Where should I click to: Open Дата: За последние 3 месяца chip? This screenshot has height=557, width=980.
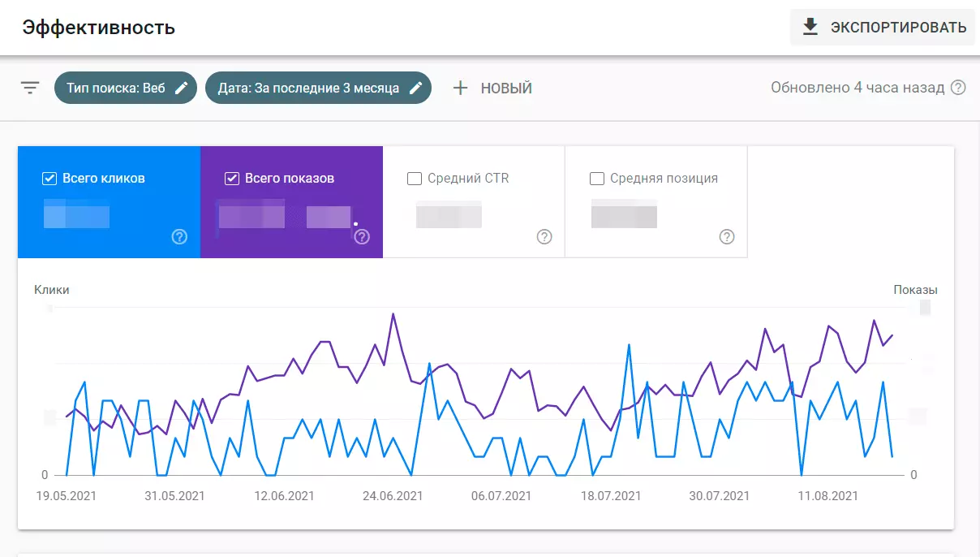(x=318, y=88)
